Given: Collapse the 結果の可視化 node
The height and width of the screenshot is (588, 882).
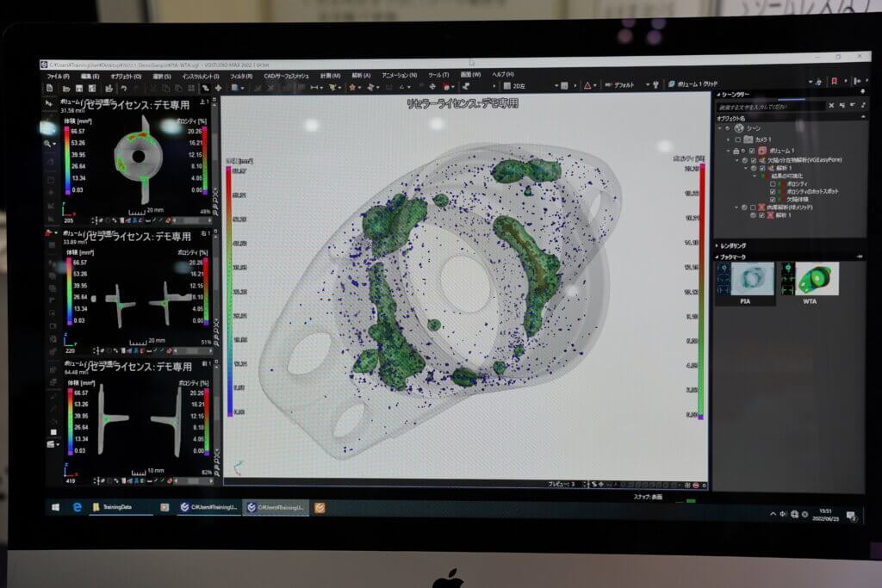Looking at the screenshot, I should tap(755, 176).
